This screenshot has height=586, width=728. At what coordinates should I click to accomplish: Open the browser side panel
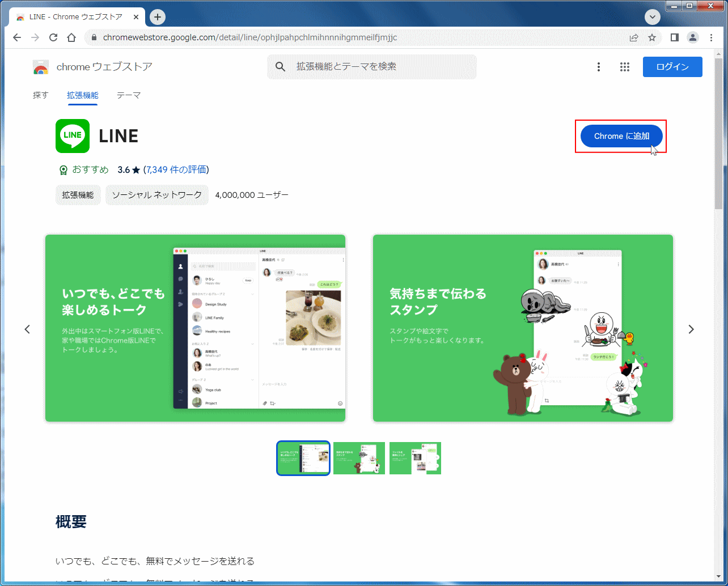(x=675, y=37)
